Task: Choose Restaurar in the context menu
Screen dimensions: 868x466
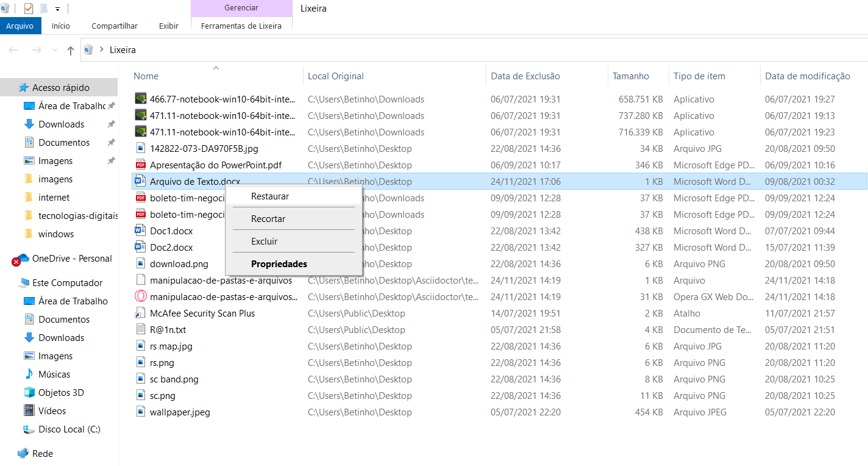Action: pos(294,196)
